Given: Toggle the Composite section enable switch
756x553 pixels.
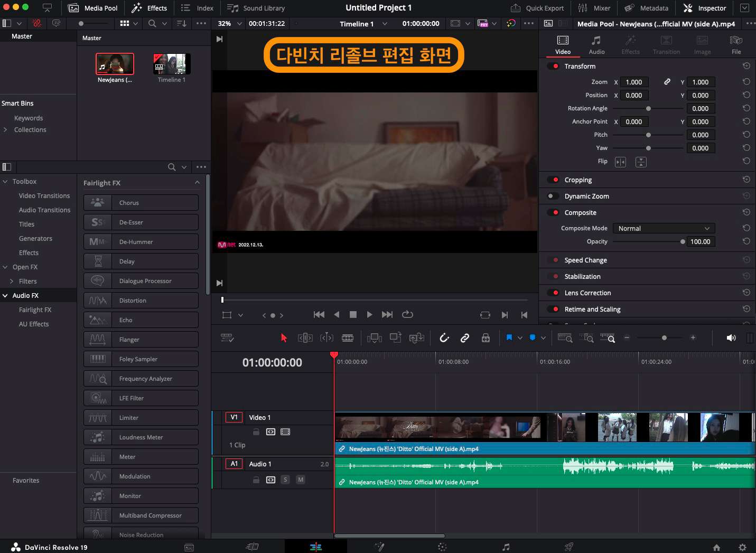Looking at the screenshot, I should 553,212.
